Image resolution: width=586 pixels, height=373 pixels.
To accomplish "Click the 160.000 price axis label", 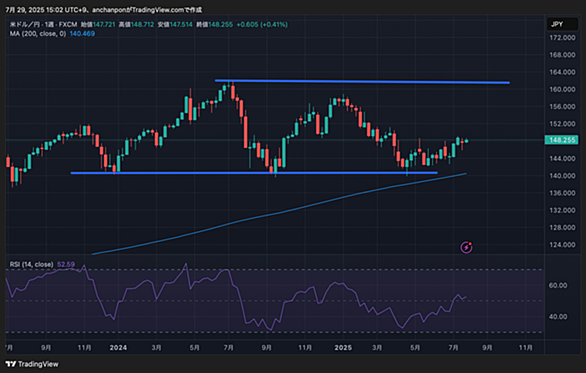I will [x=562, y=89].
